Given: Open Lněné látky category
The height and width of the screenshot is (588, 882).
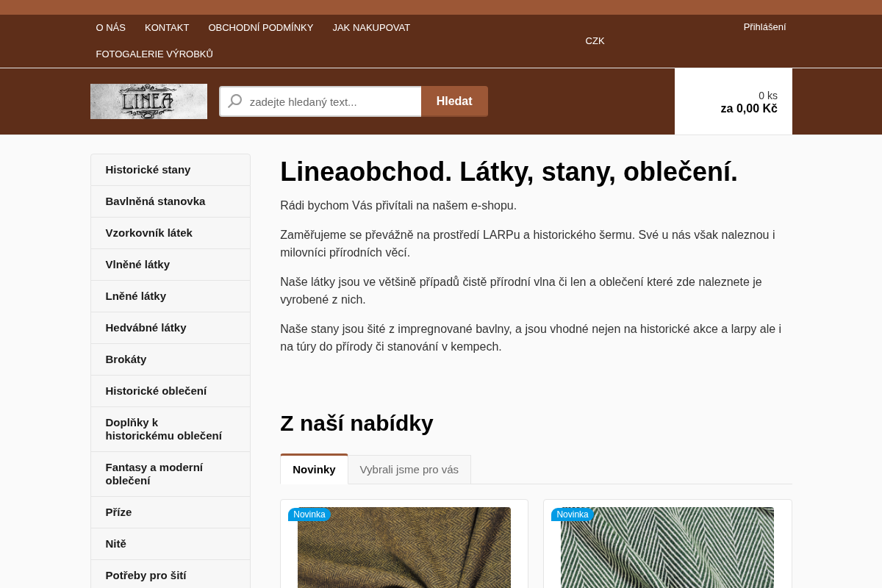Looking at the screenshot, I should tap(171, 296).
